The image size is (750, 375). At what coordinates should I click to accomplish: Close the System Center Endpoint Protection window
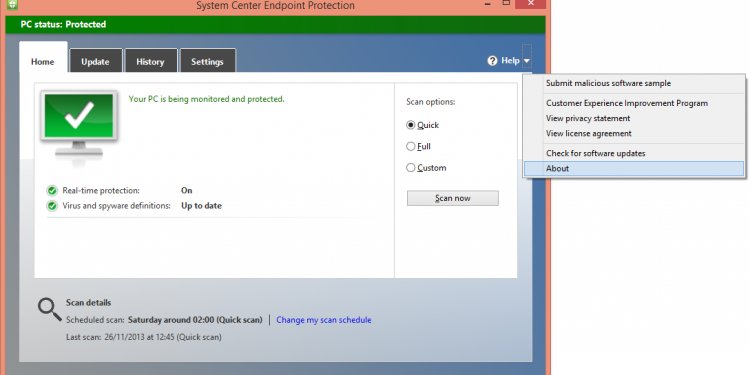pyautogui.click(x=530, y=4)
